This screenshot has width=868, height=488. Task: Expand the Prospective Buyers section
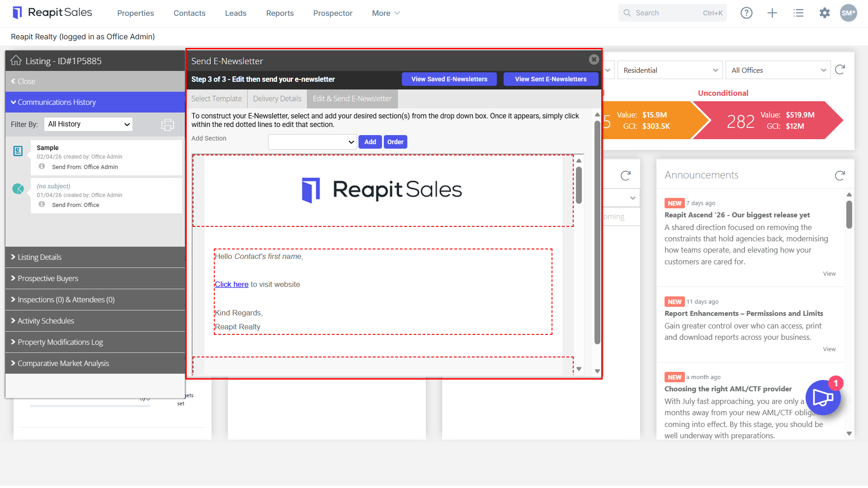pos(95,278)
